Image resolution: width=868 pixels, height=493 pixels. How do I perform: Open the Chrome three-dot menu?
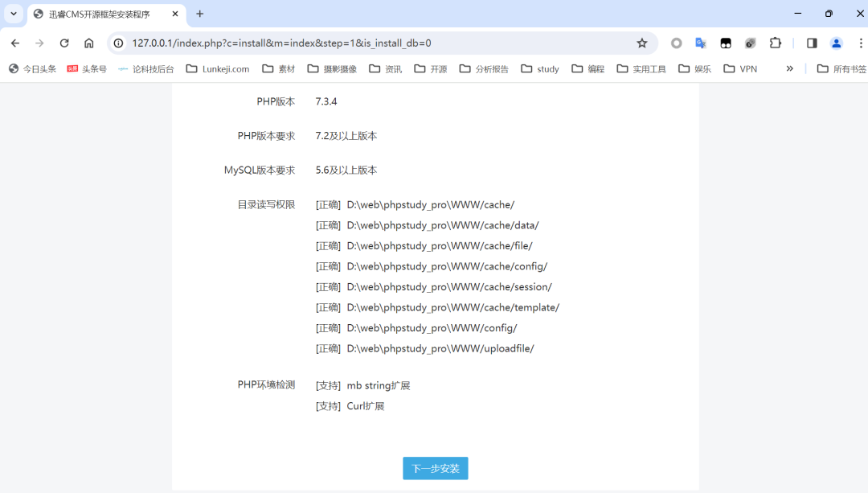point(860,43)
